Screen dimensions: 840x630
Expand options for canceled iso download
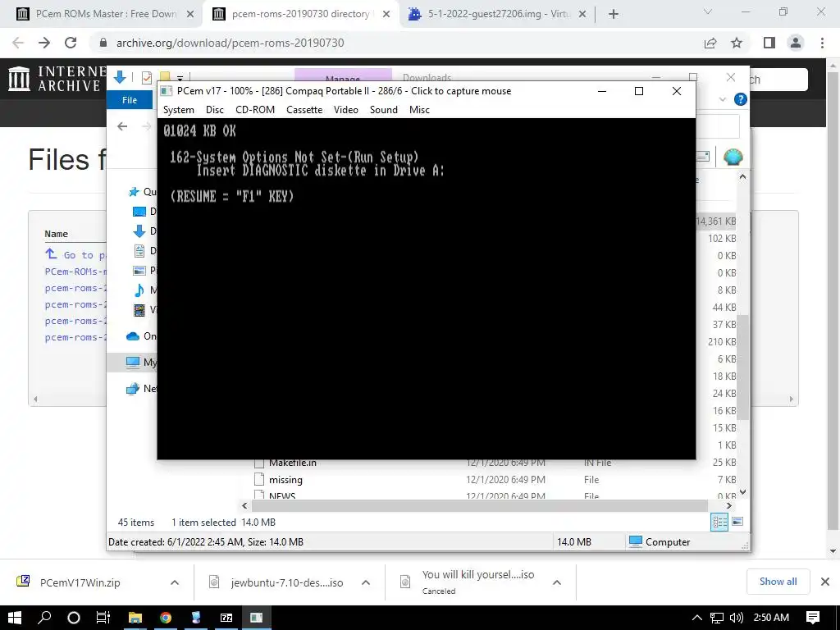[x=557, y=582]
